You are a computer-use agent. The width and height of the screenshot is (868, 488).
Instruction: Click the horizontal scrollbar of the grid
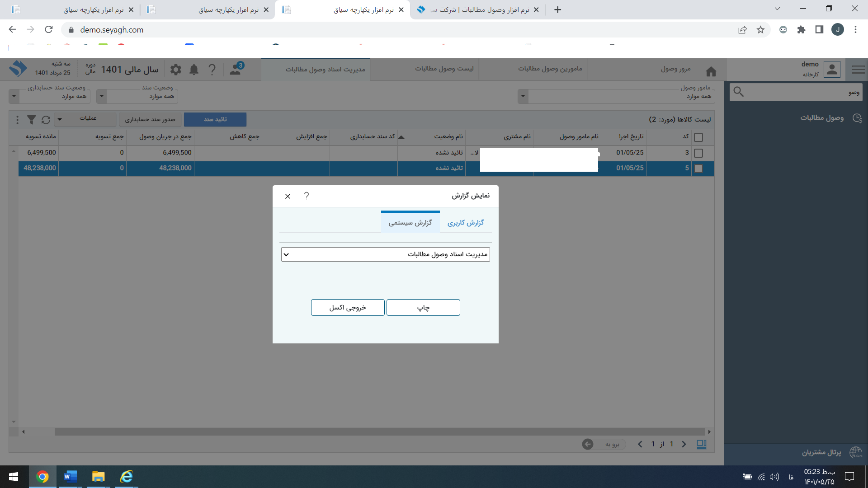(x=380, y=432)
